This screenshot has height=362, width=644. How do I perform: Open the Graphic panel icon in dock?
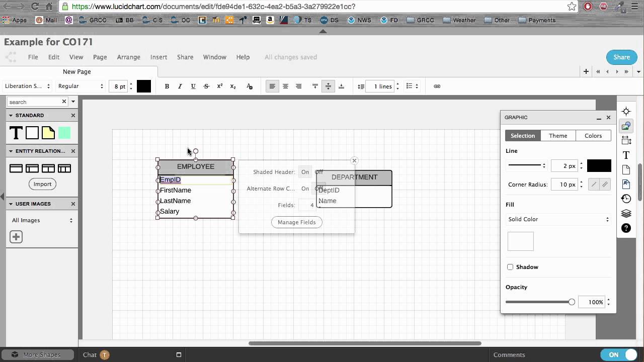[626, 126]
